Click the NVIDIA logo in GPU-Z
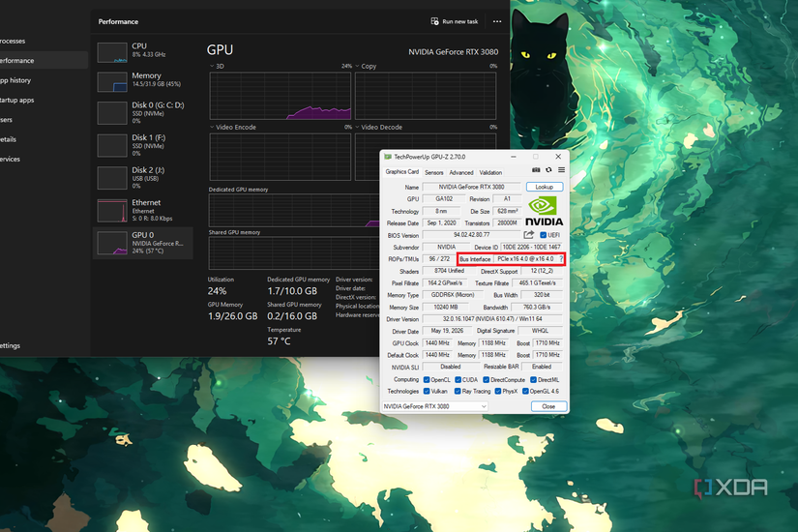This screenshot has width=798, height=532. tap(544, 212)
